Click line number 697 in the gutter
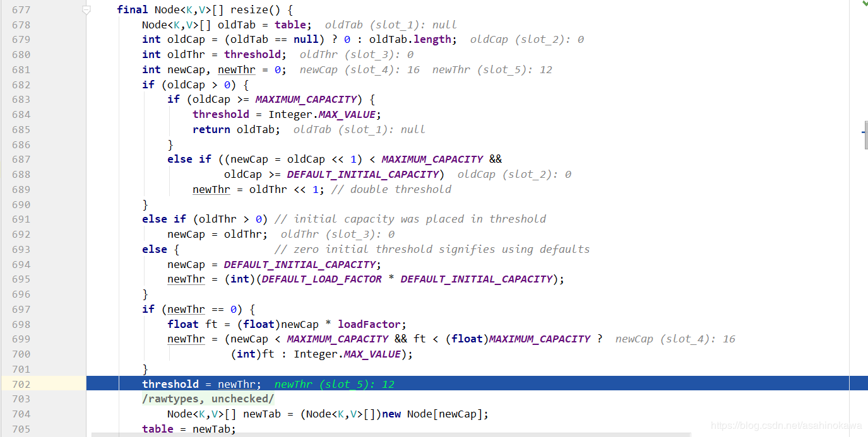868x437 pixels. 21,309
